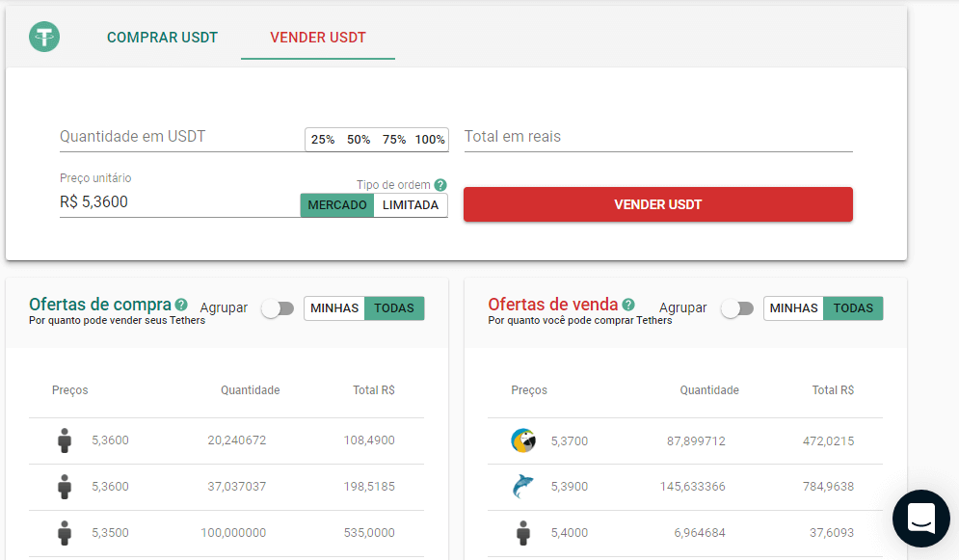Click the Total R$ header in Ofertas de venda

tap(833, 390)
